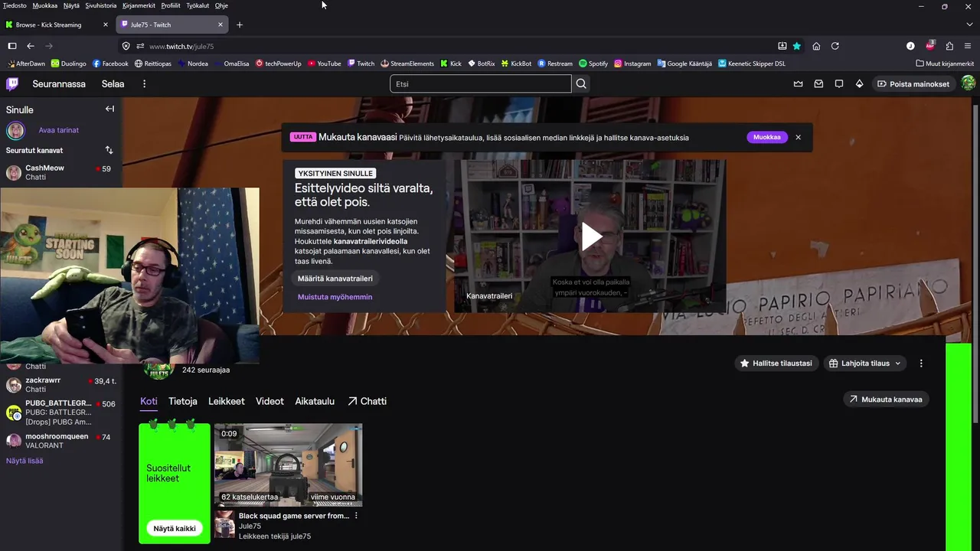Open the whispers chat bubble icon
This screenshot has height=551, width=980.
(839, 83)
